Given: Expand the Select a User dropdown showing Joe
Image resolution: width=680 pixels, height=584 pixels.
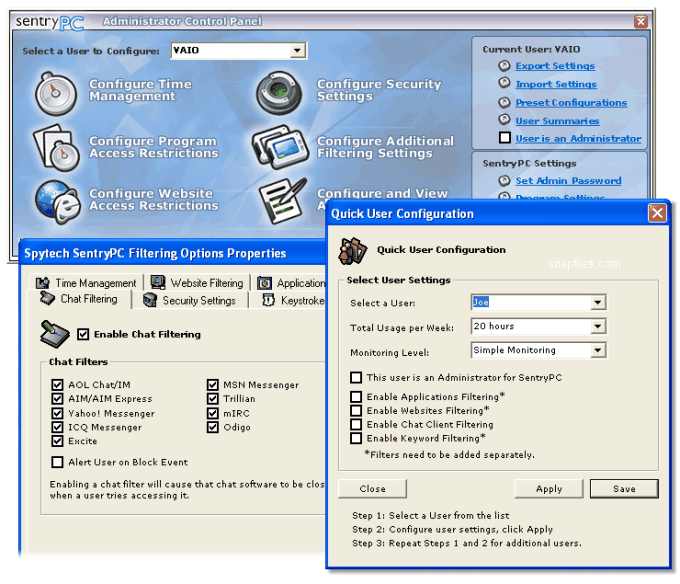Looking at the screenshot, I should (598, 302).
